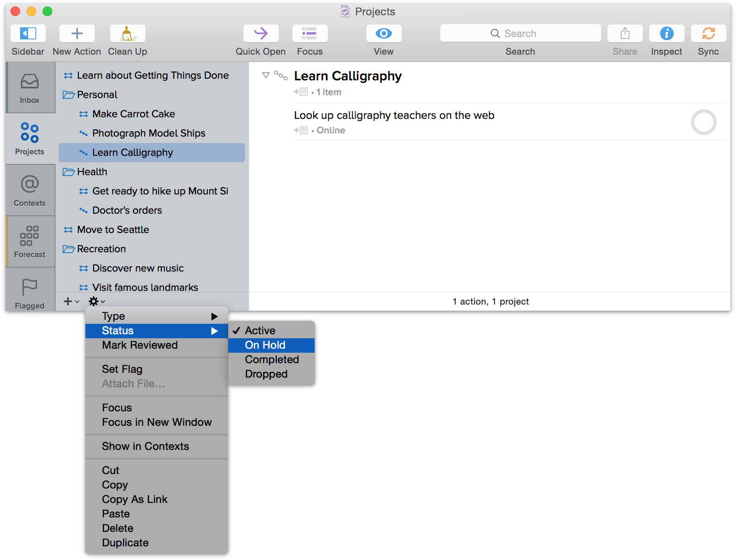The image size is (736, 560).
Task: Click the 1 action, 1 project status text
Action: [x=491, y=302]
